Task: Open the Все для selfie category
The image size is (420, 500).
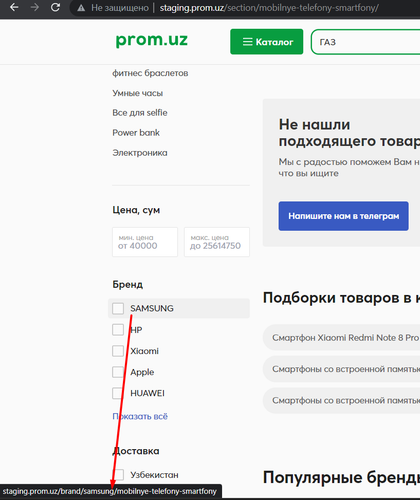Action: [140, 113]
